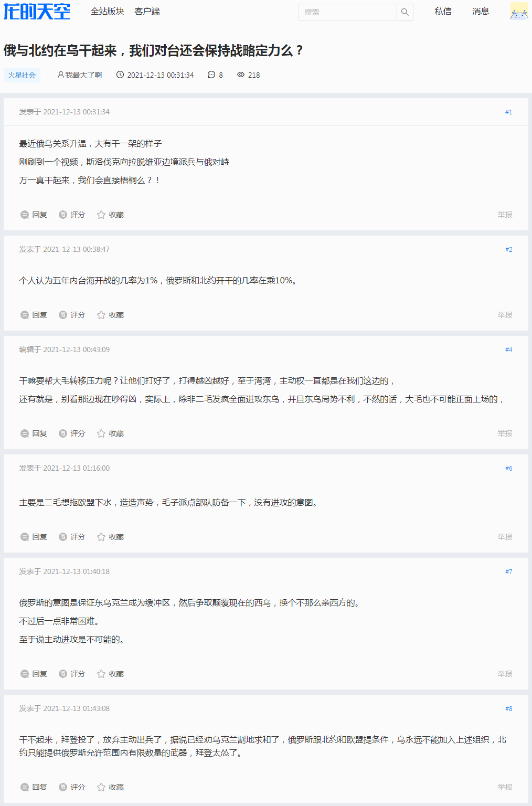Rate icon (评分) on post #1
The width and height of the screenshot is (532, 806).
click(x=63, y=215)
